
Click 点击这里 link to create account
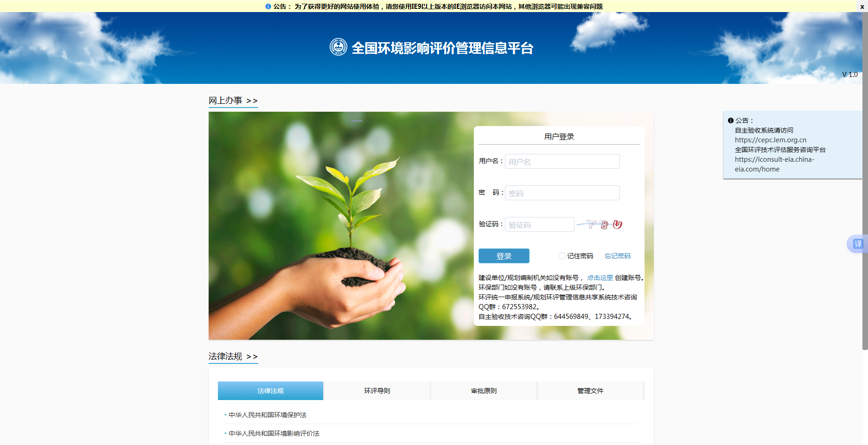tap(600, 278)
